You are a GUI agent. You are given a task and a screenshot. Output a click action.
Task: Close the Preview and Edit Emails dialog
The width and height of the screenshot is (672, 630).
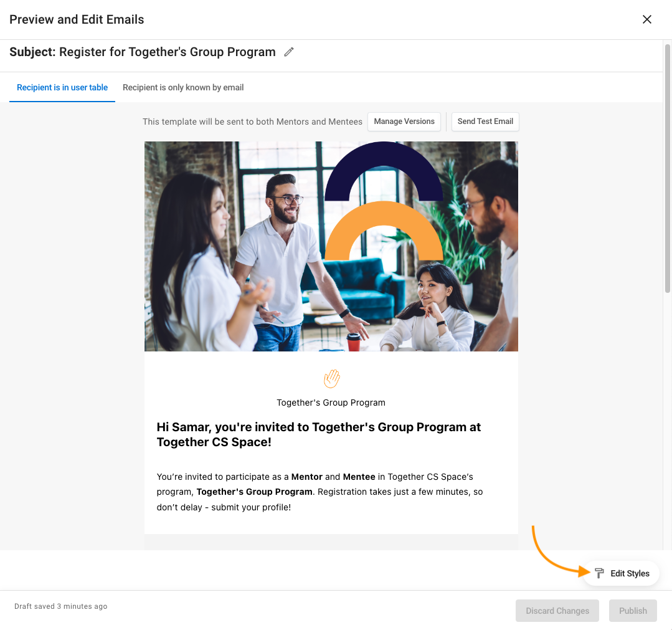pyautogui.click(x=646, y=19)
